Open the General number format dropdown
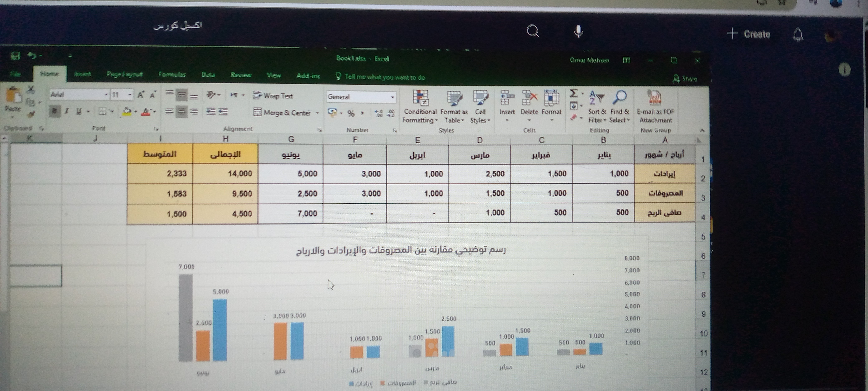 pyautogui.click(x=392, y=97)
